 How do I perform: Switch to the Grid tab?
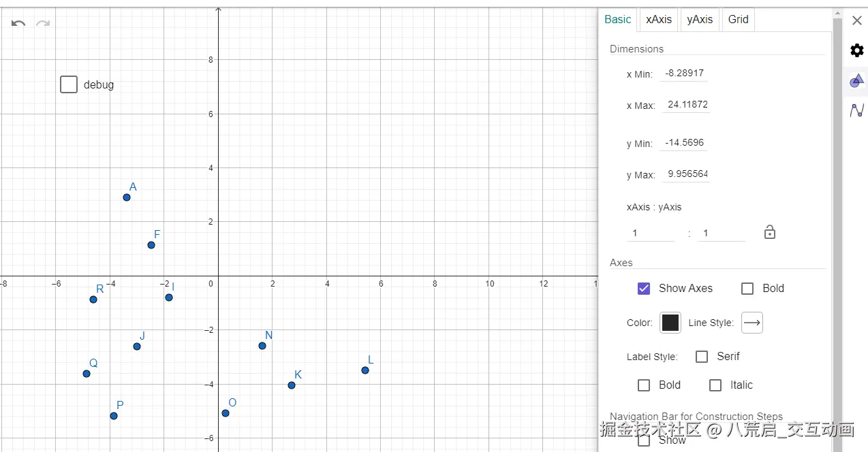(x=739, y=19)
